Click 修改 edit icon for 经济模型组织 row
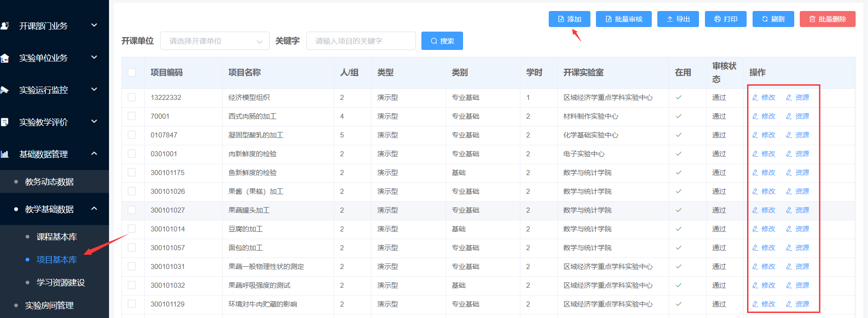This screenshot has width=868, height=318. [756, 98]
